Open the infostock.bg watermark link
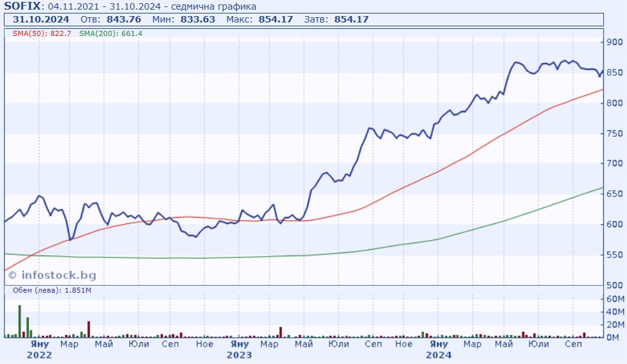The width and height of the screenshot is (627, 364). [51, 275]
